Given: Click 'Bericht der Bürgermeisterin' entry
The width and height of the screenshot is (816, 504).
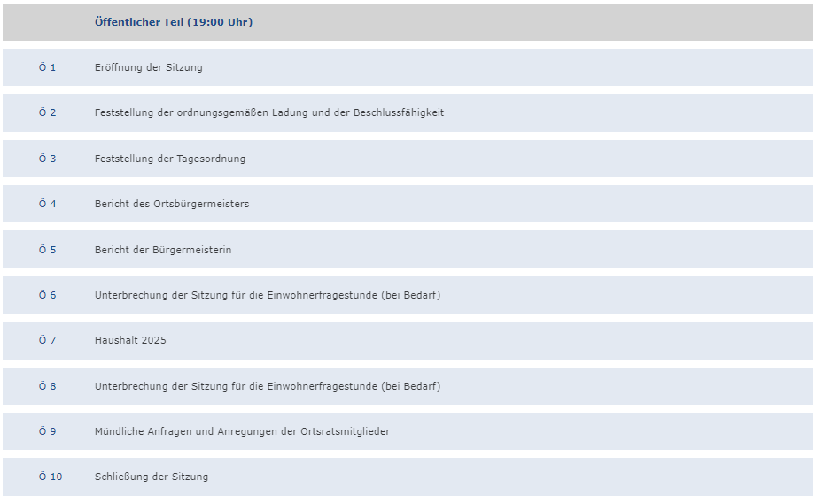Looking at the screenshot, I should [163, 250].
